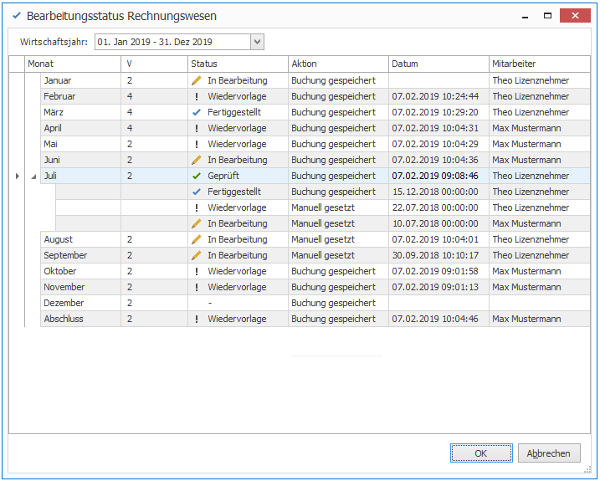Click the pencil icon in the August row
Image resolution: width=600 pixels, height=481 pixels.
pos(196,240)
